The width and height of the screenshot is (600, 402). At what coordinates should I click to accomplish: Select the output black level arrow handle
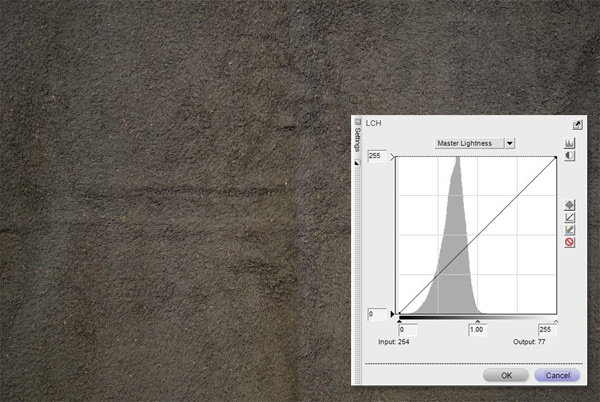392,314
